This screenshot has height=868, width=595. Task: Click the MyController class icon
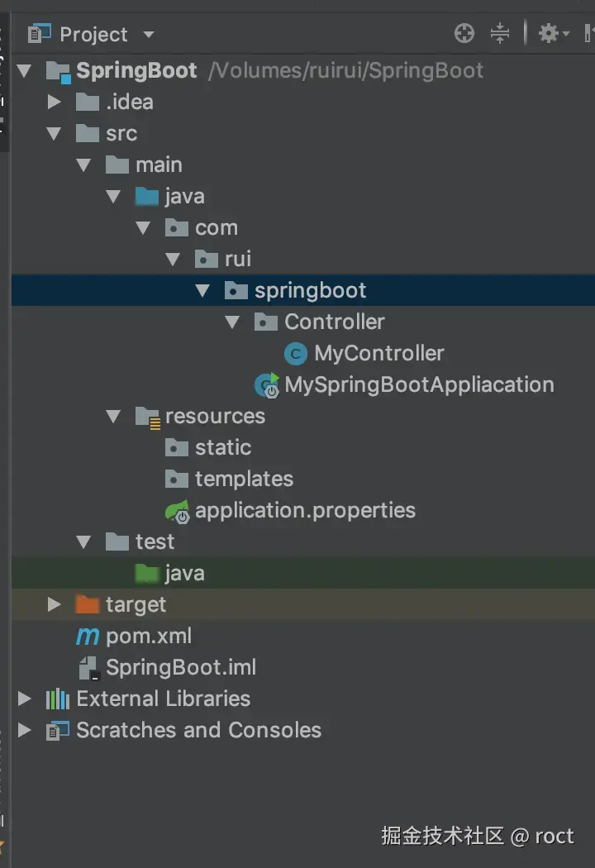coord(296,354)
